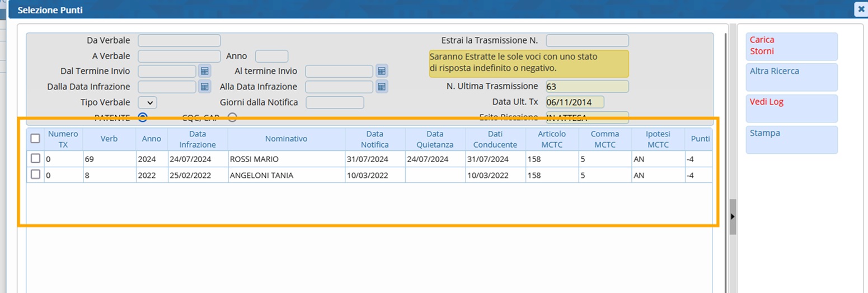Sort table by Nominativo column header
Screen dimensions: 868x293
[x=286, y=139]
